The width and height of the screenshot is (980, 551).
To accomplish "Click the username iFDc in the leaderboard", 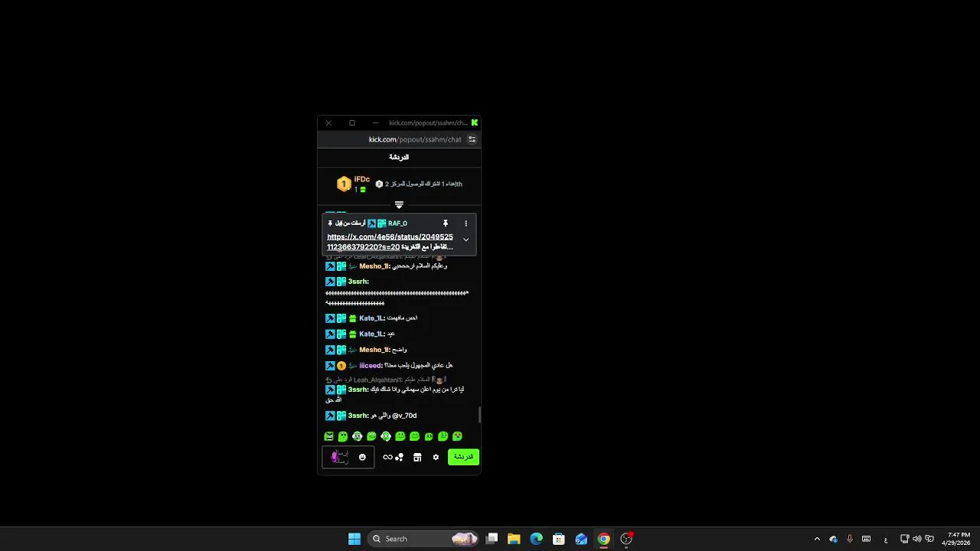I will 362,180.
